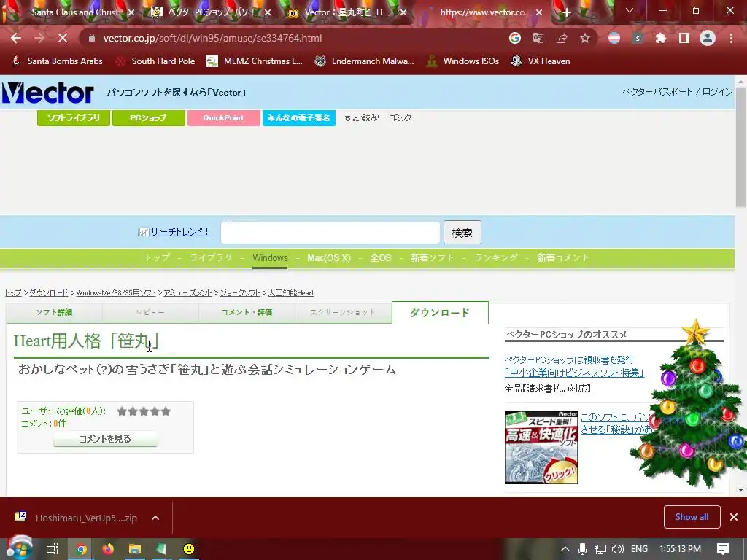
Task: Open Windows Start button
Action: (x=18, y=548)
